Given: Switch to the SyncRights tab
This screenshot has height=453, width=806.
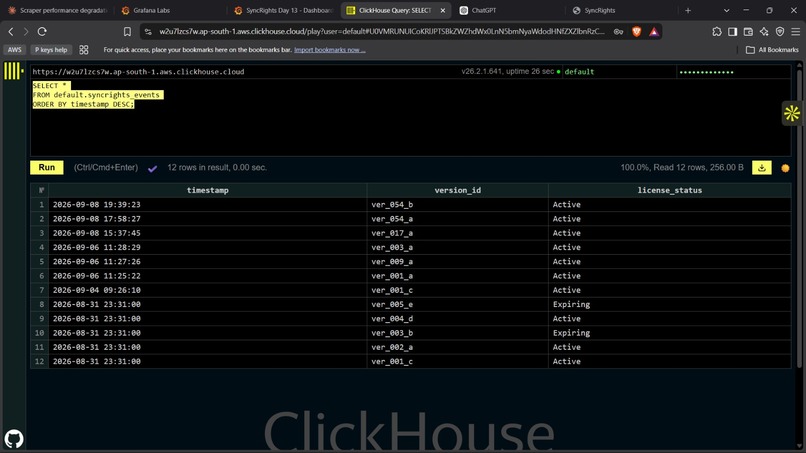Looking at the screenshot, I should tap(621, 10).
